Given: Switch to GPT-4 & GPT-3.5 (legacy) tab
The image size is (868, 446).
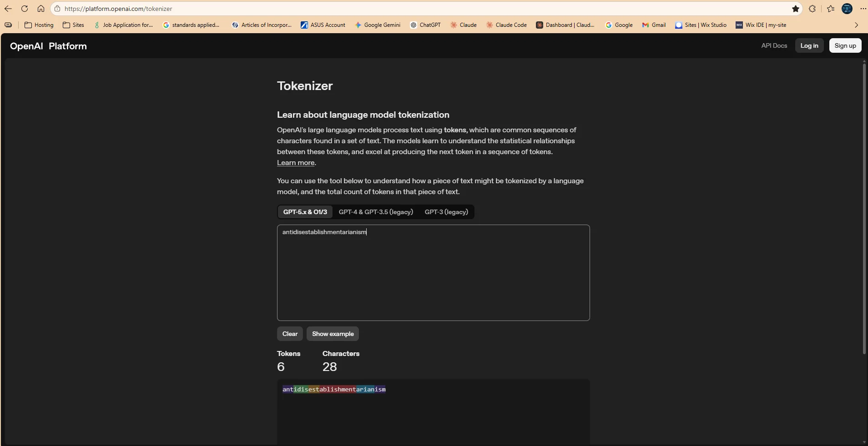Looking at the screenshot, I should pyautogui.click(x=376, y=212).
